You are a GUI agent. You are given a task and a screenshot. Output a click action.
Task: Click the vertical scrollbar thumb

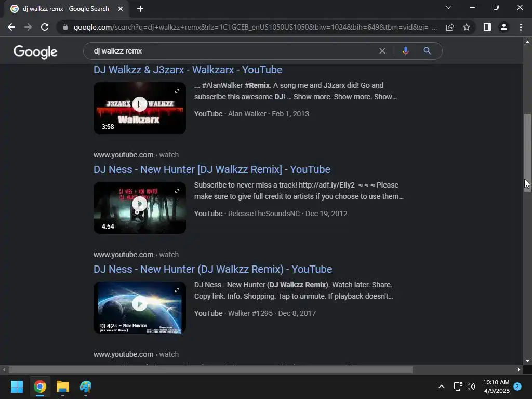click(x=527, y=153)
